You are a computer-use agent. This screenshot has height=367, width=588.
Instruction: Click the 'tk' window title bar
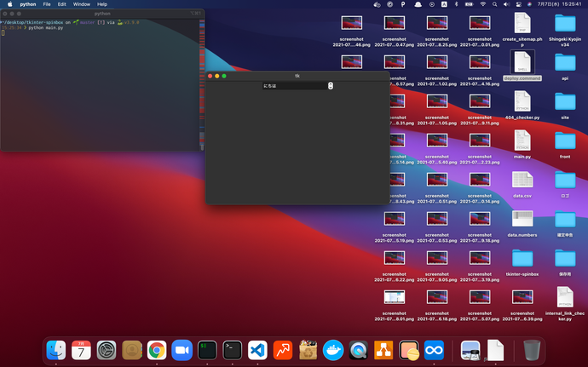(x=297, y=76)
